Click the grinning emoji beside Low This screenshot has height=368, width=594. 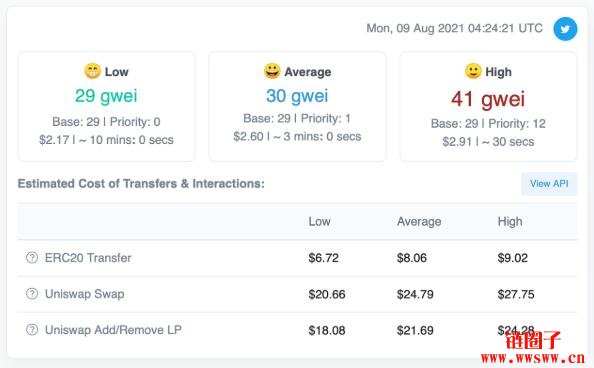[92, 71]
